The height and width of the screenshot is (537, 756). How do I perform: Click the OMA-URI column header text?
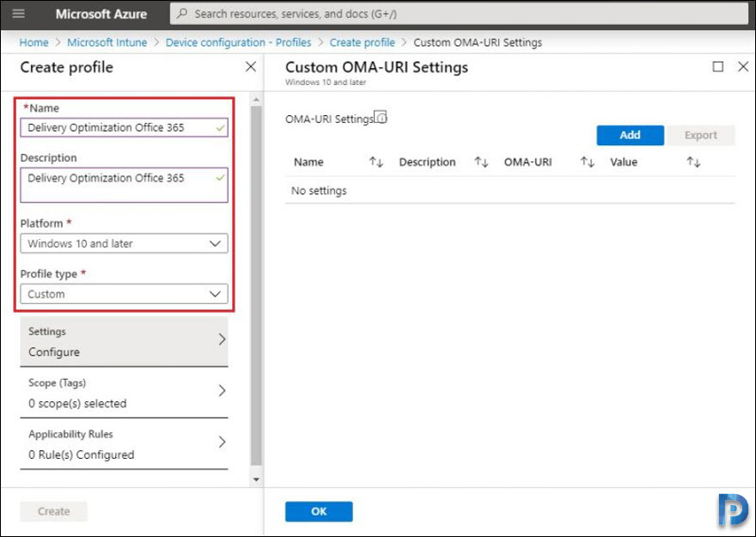point(528,162)
